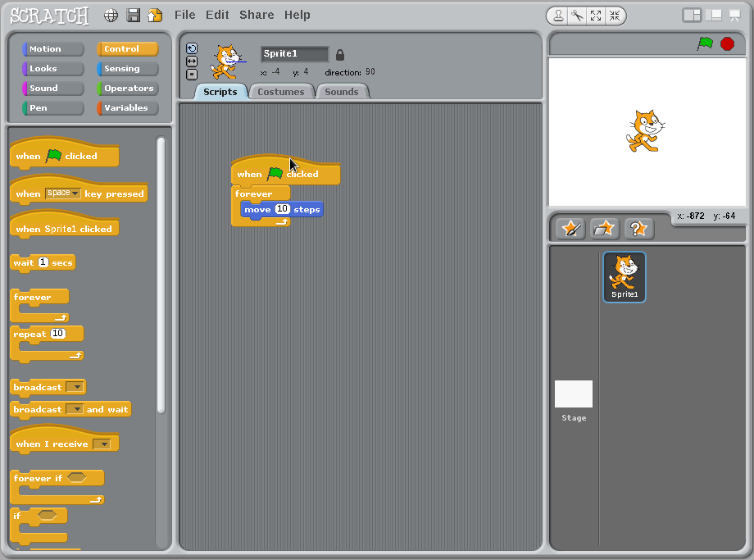
Task: Select the Operators block category
Action: click(x=127, y=88)
